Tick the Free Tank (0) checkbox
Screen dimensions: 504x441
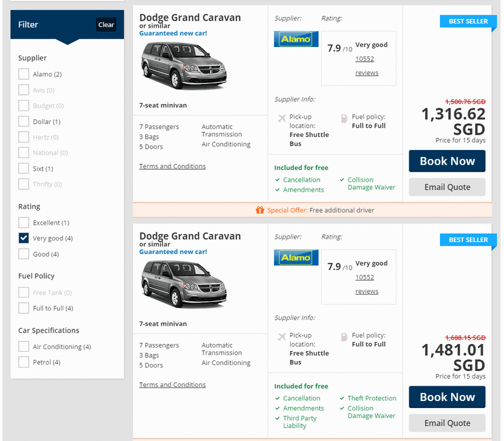[x=24, y=292]
